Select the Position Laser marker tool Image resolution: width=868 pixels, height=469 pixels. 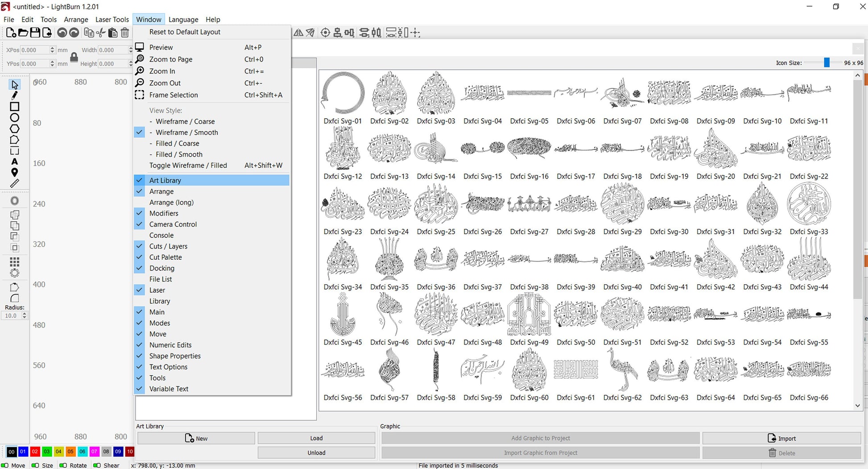[15, 172]
